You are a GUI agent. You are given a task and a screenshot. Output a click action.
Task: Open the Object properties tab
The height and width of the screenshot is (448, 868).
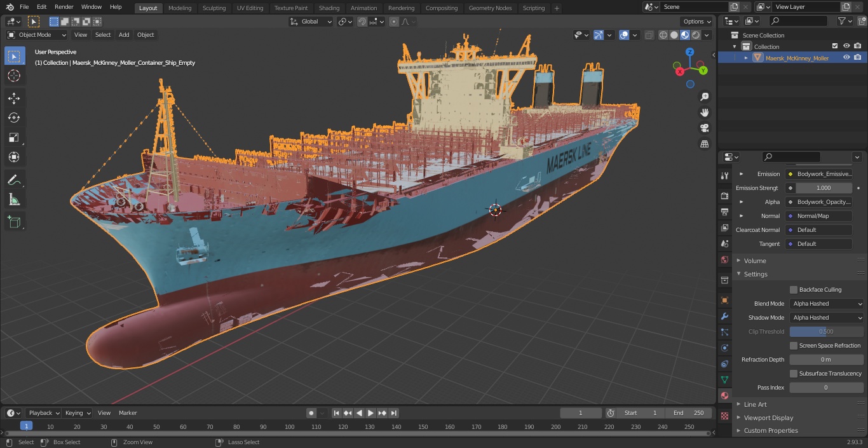tap(724, 300)
